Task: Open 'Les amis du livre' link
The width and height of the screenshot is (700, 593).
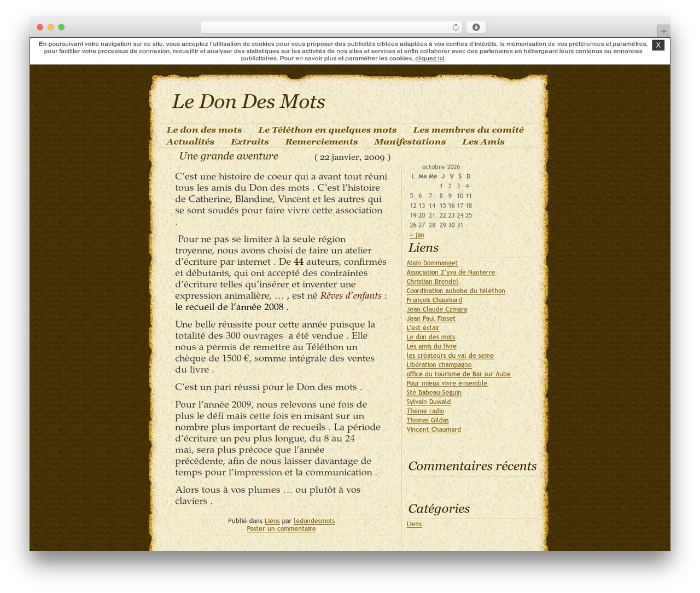Action: click(431, 347)
